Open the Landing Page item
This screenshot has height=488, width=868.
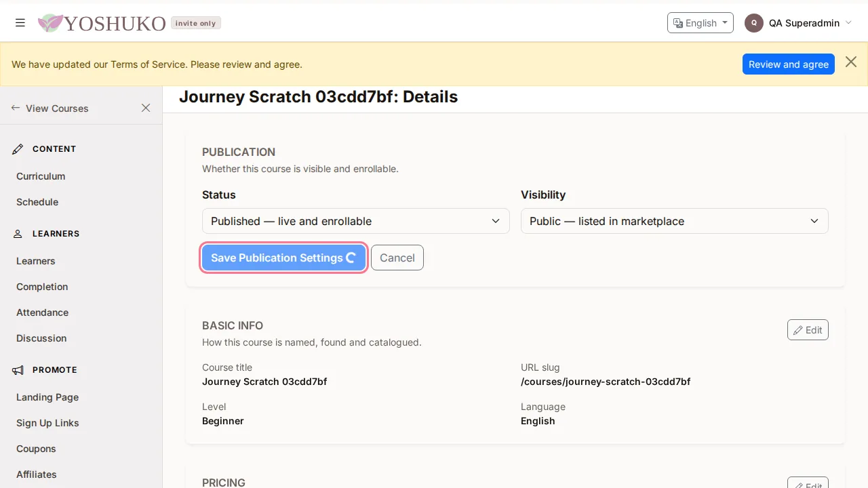pyautogui.click(x=47, y=397)
